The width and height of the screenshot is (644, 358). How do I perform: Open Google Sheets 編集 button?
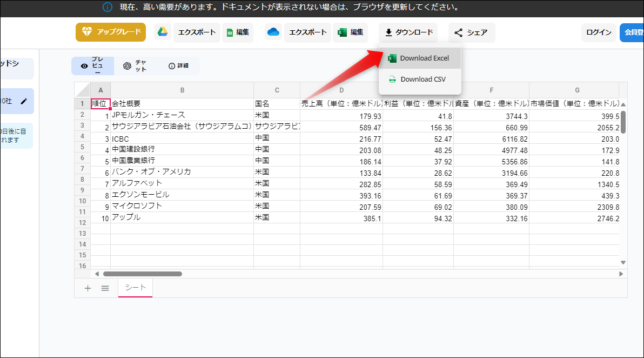click(x=238, y=32)
